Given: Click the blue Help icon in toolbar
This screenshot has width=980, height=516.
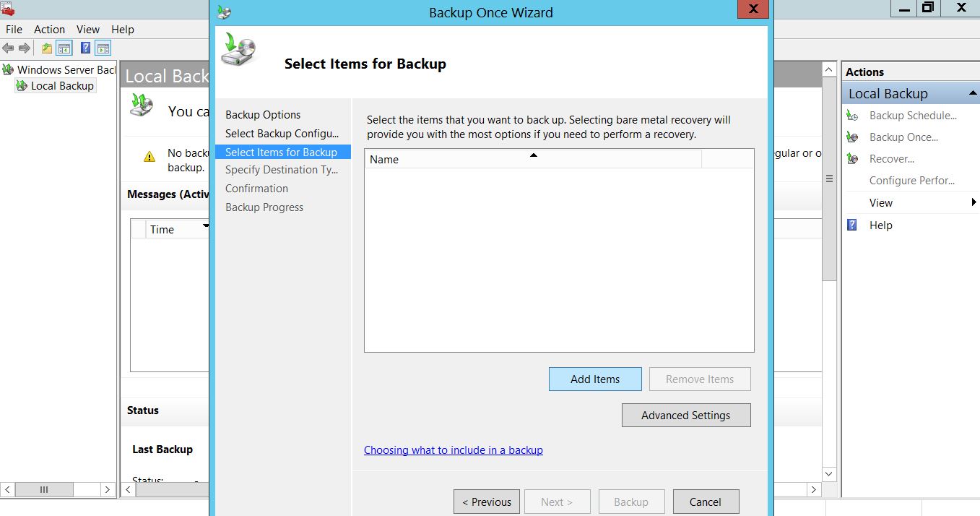Looking at the screenshot, I should point(86,48).
